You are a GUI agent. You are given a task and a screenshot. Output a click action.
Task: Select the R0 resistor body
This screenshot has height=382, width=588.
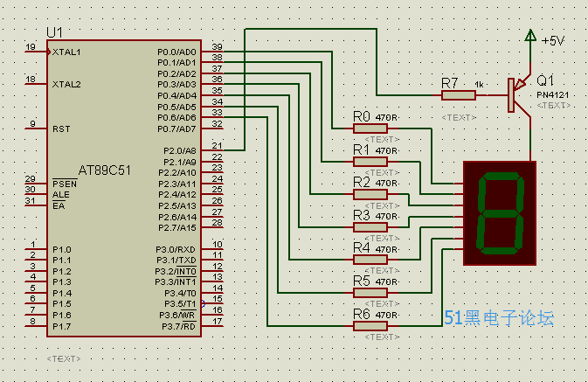point(370,128)
